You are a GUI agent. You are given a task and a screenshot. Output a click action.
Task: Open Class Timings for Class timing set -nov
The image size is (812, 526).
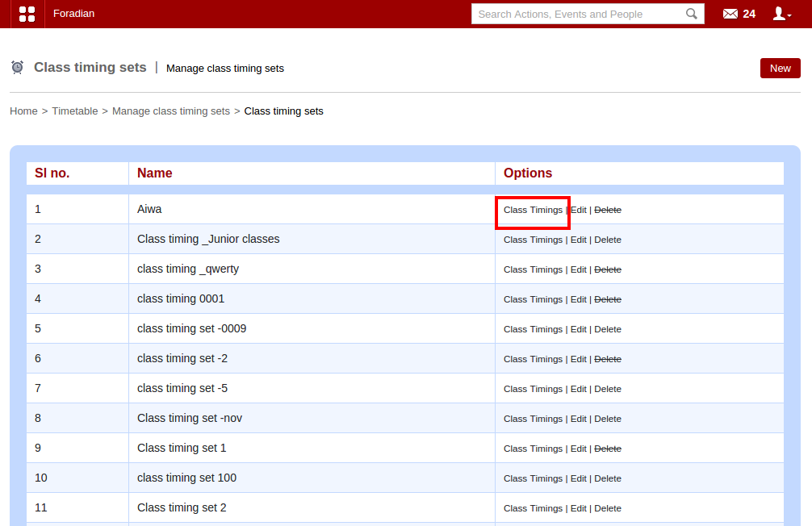tap(533, 419)
